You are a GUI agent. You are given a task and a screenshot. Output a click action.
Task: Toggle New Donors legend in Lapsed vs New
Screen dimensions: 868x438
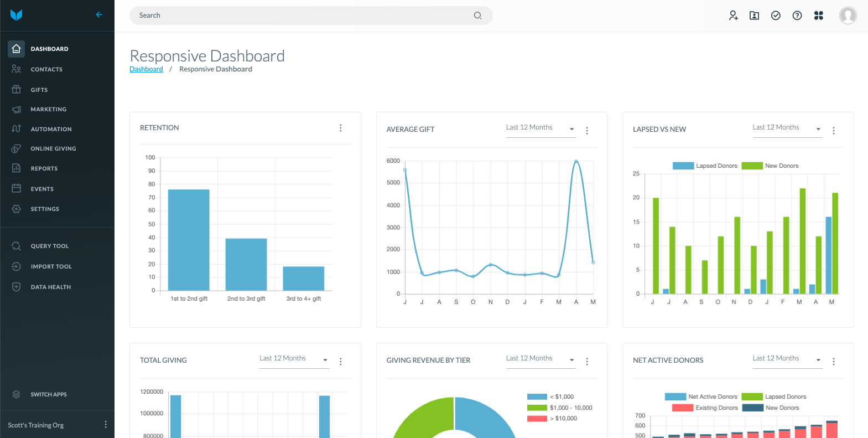point(770,166)
